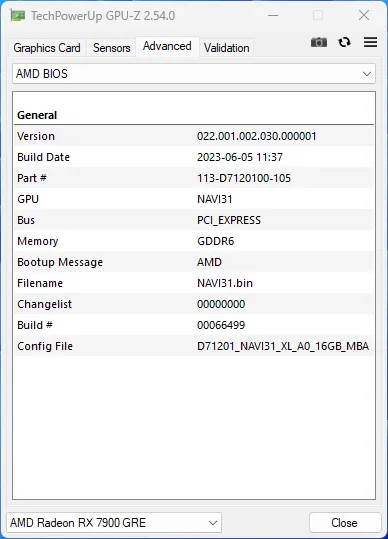Screen dimensions: 388x539
Task: Select part number 113-D7120100-105
Action: coord(244,178)
